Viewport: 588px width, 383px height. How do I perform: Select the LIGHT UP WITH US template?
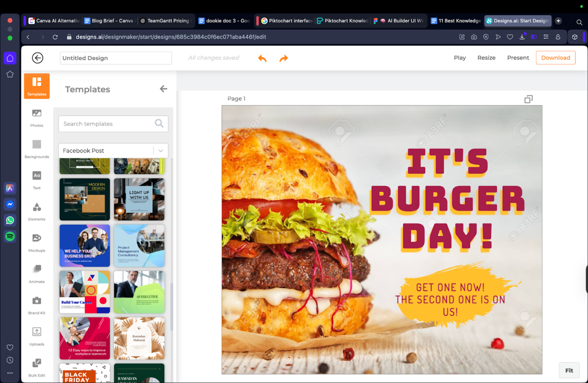pos(139,199)
